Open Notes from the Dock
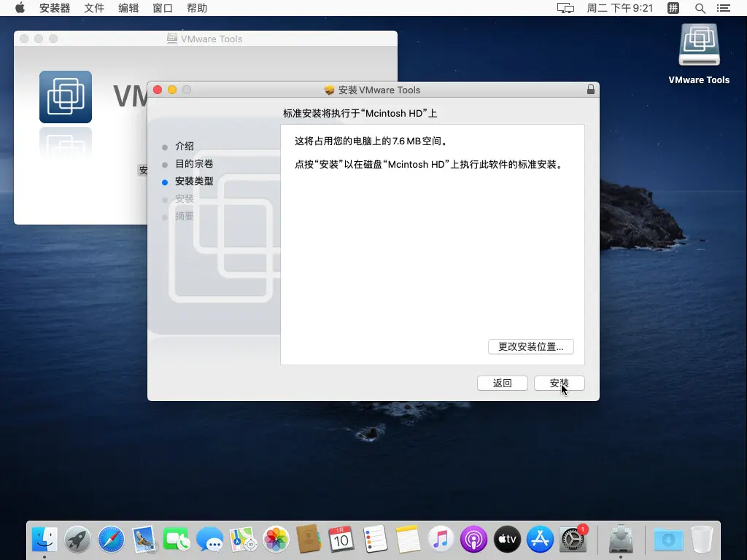This screenshot has height=560, width=747. [407, 540]
